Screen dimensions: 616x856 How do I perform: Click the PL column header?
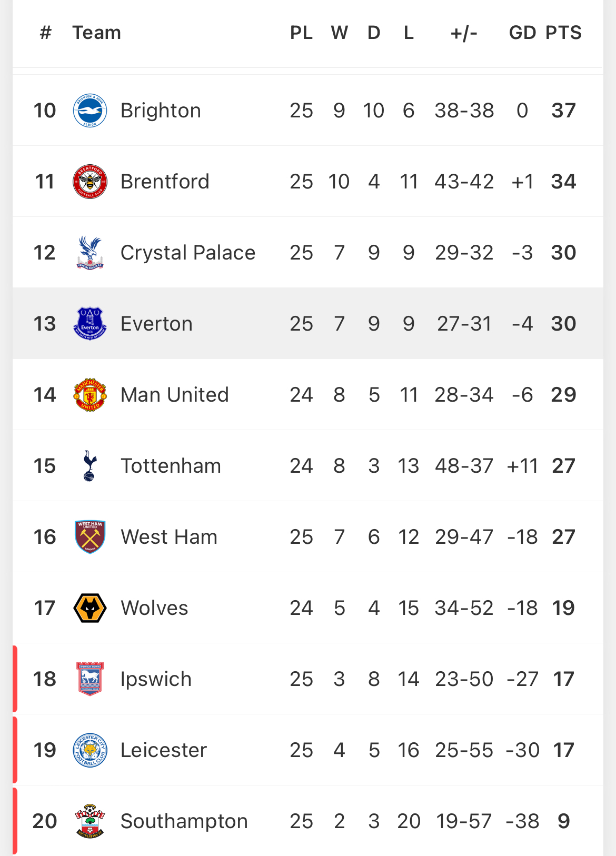click(301, 33)
